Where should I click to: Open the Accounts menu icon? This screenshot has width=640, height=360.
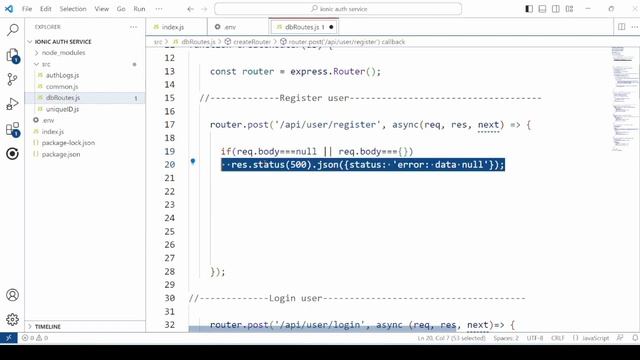13,295
